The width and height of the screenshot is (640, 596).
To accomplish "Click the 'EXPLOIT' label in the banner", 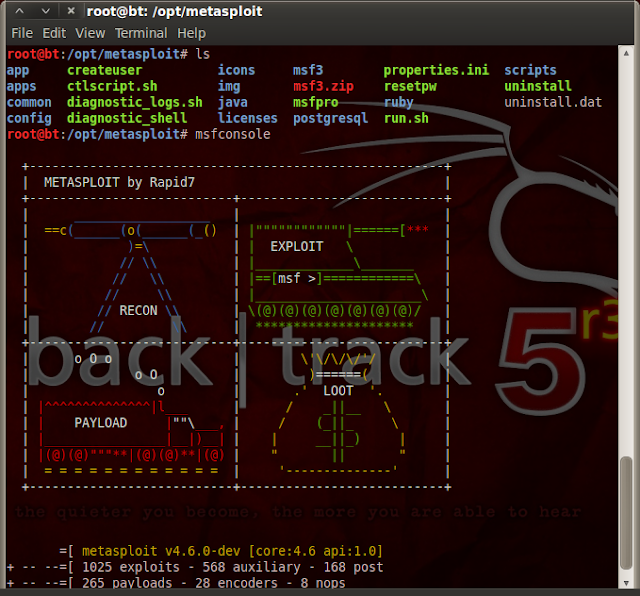I will (297, 247).
